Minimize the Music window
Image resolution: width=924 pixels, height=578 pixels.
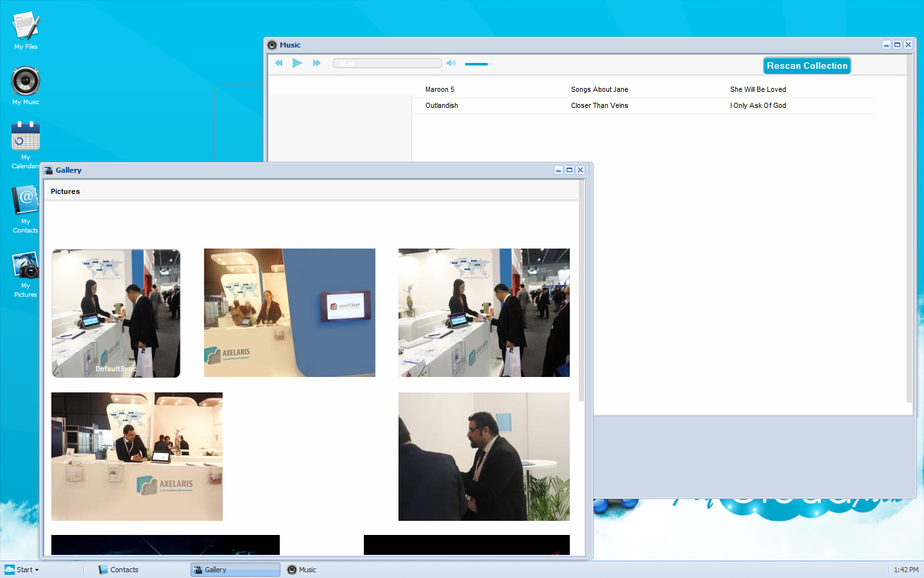(x=886, y=45)
